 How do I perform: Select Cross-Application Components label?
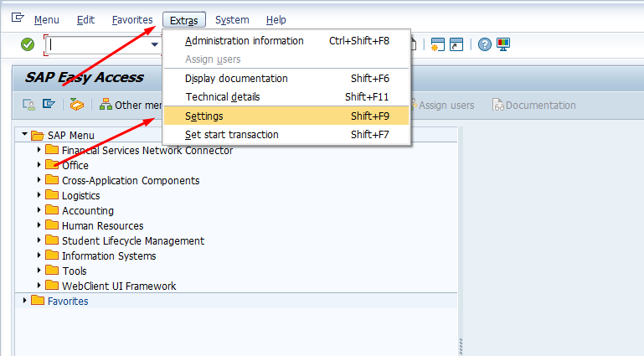(131, 180)
